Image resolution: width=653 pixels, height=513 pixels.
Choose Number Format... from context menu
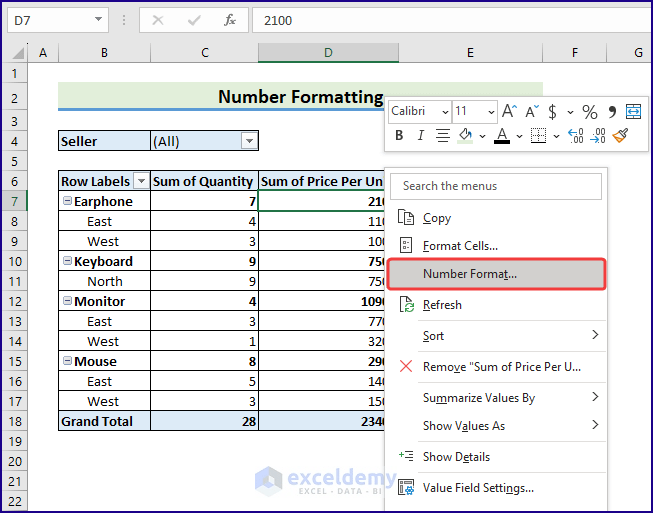click(496, 274)
